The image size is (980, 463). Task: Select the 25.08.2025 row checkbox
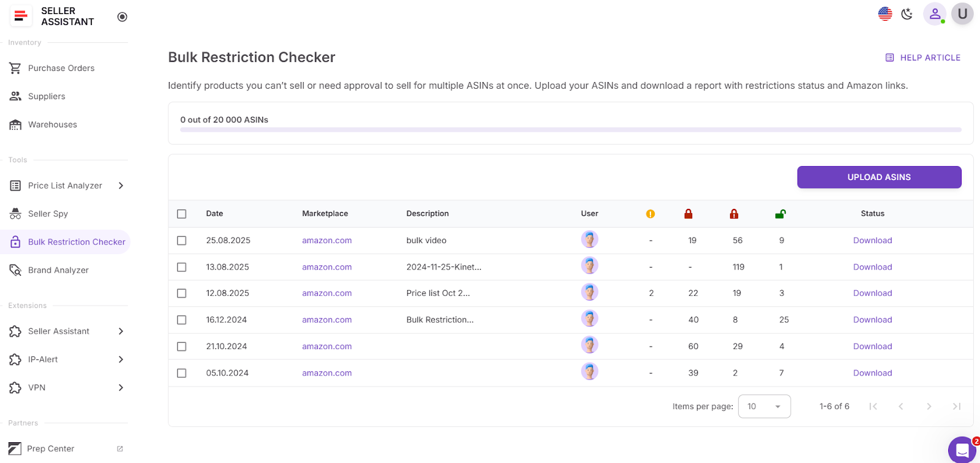(181, 241)
